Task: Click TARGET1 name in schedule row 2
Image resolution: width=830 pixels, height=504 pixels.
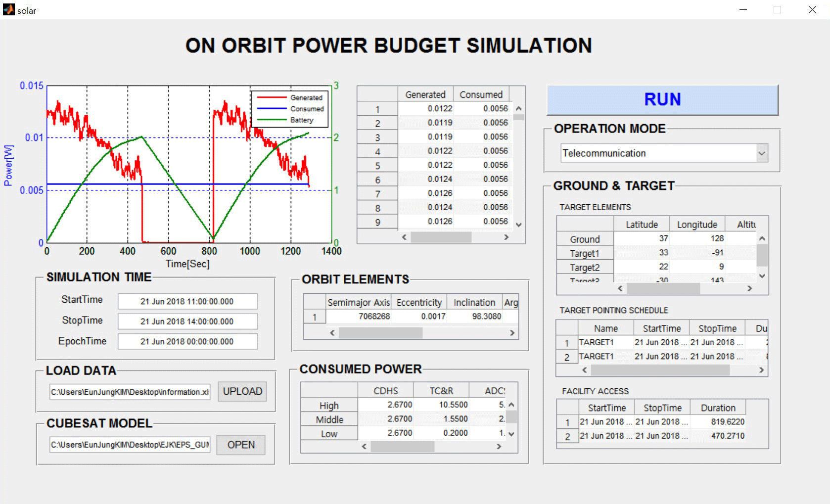Action: point(606,356)
